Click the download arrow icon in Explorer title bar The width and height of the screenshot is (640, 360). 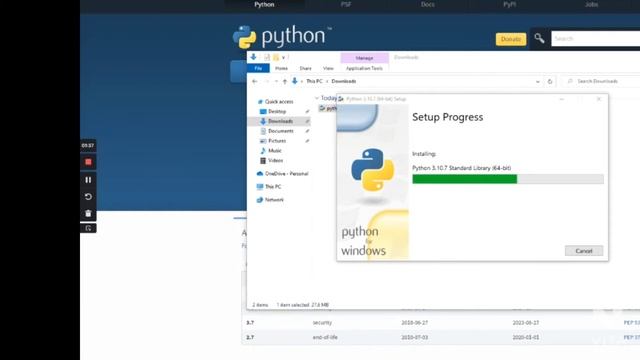[x=253, y=57]
